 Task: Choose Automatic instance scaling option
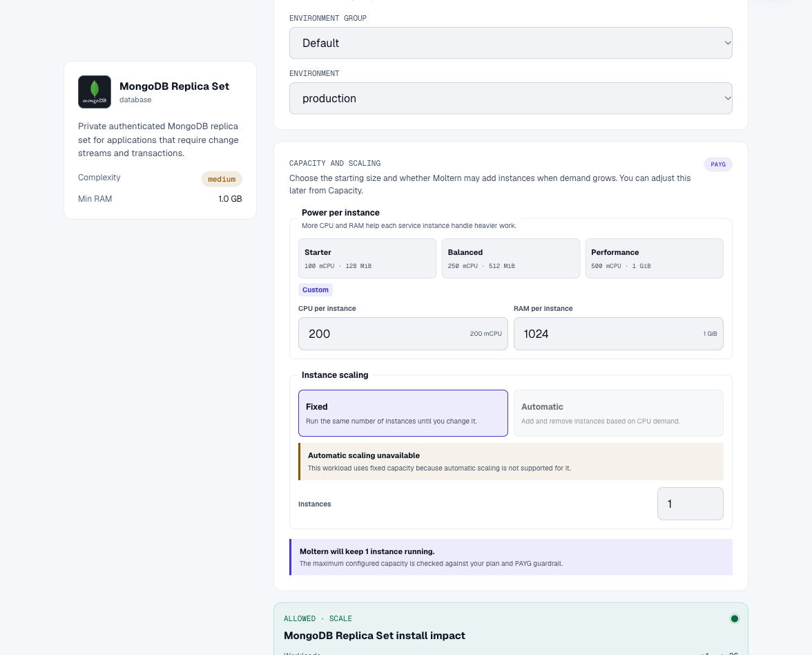click(x=619, y=413)
